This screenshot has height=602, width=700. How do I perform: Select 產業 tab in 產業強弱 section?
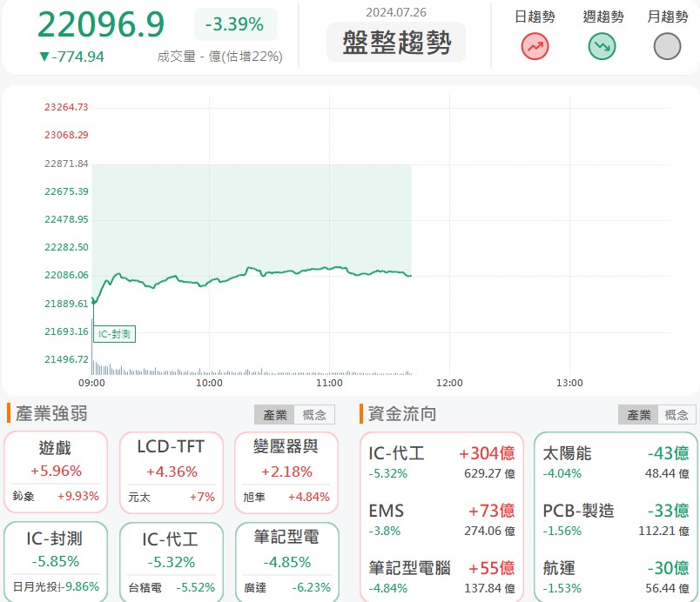274,415
